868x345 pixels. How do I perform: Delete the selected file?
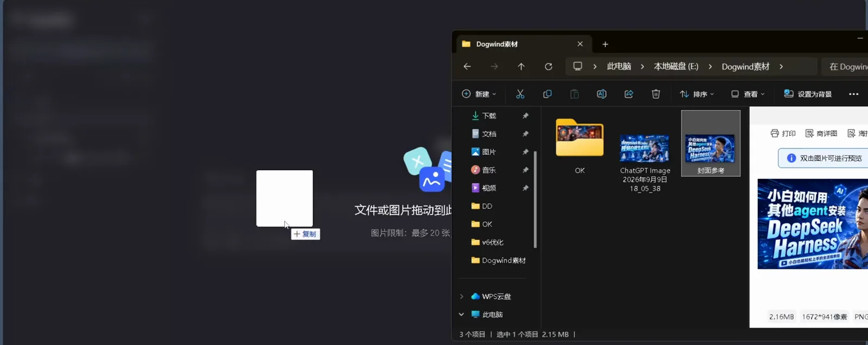(x=656, y=94)
